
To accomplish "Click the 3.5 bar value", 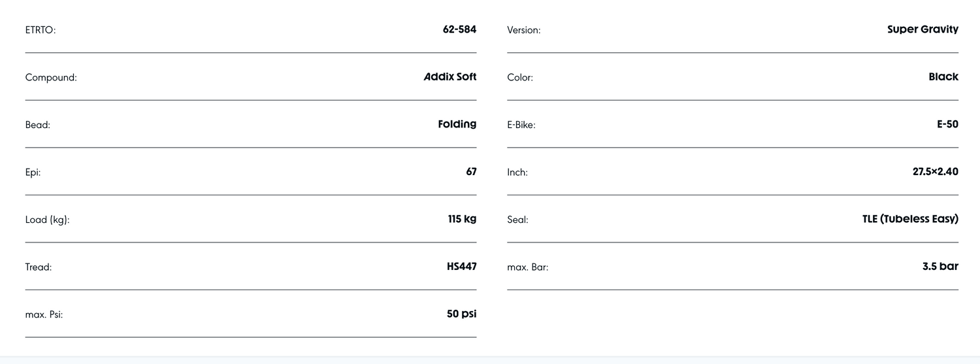I will (x=940, y=267).
